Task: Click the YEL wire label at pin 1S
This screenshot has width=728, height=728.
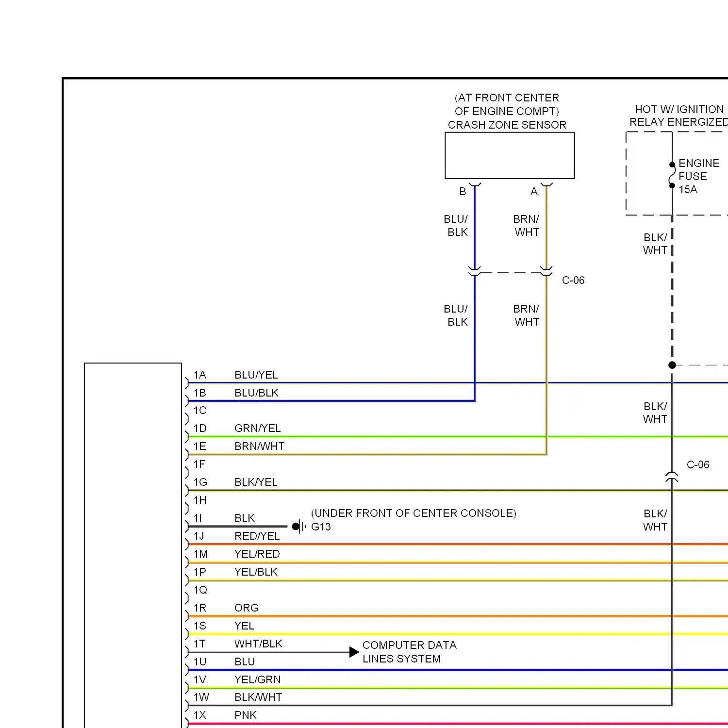Action: tap(244, 626)
